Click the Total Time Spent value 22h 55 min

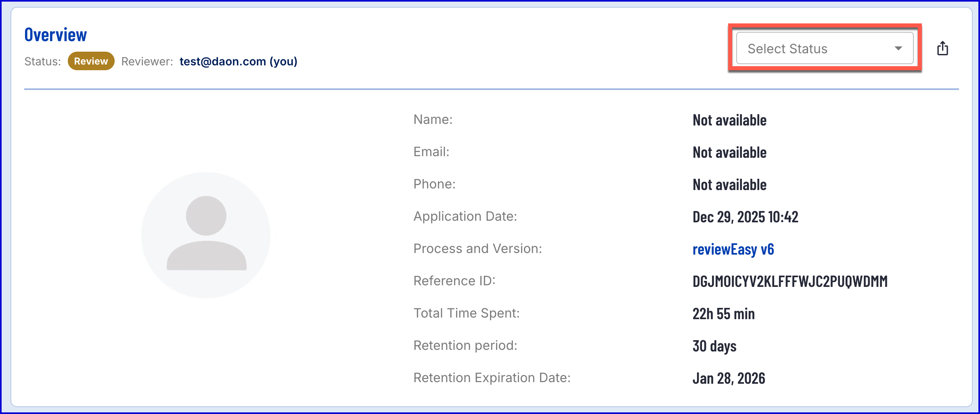[723, 314]
